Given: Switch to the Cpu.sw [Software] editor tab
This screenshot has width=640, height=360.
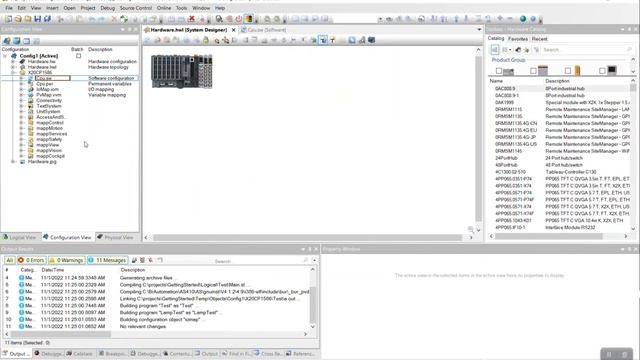Looking at the screenshot, I should [x=264, y=30].
